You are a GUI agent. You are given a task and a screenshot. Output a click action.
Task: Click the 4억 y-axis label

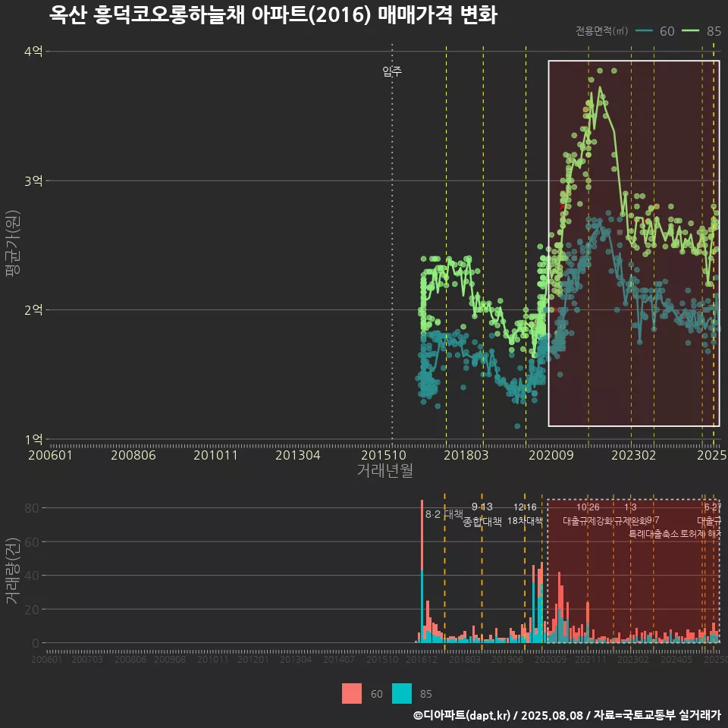click(x=33, y=51)
